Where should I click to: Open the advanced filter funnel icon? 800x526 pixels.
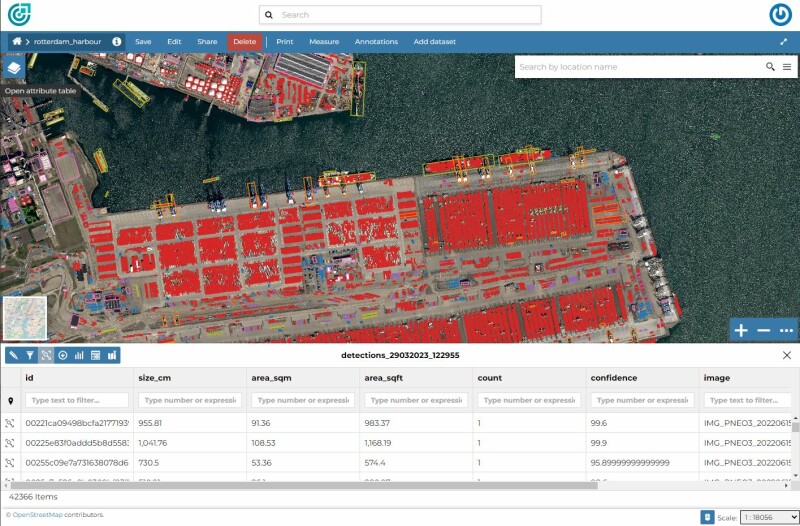(x=30, y=355)
